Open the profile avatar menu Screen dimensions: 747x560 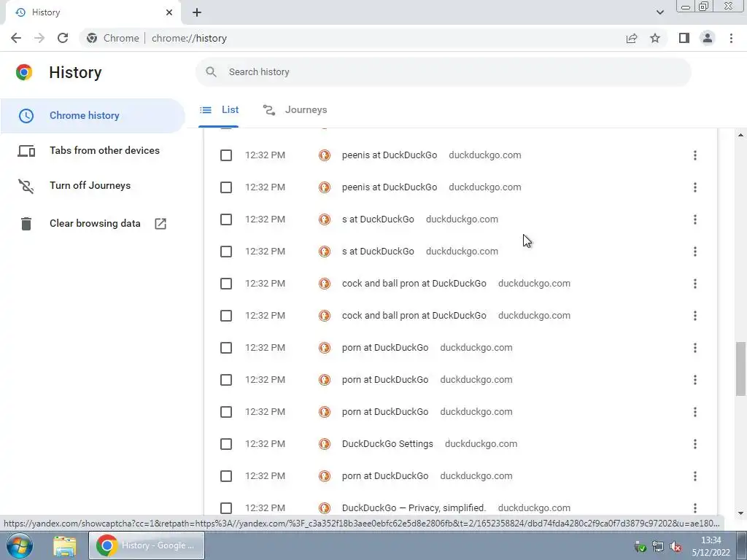[x=708, y=38]
